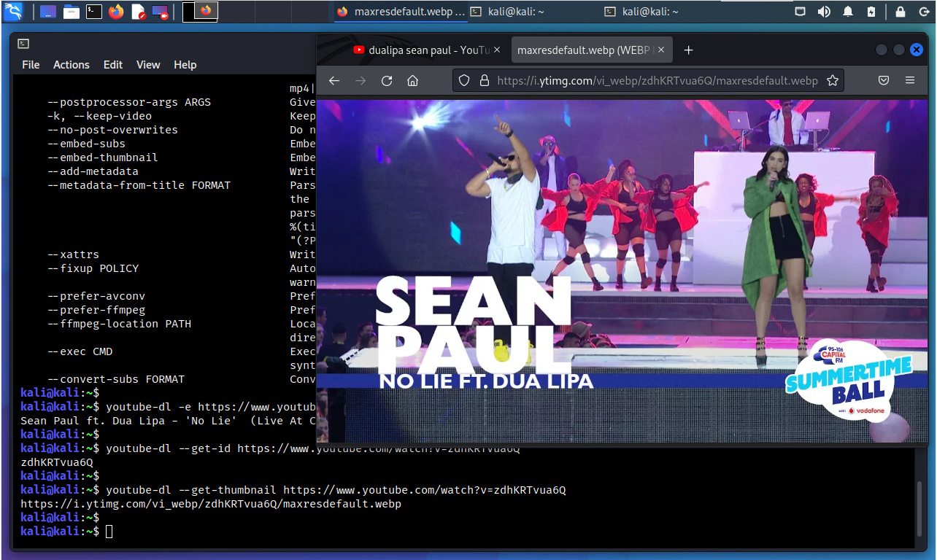
Task: Open the Kali applications menu
Action: point(13,11)
